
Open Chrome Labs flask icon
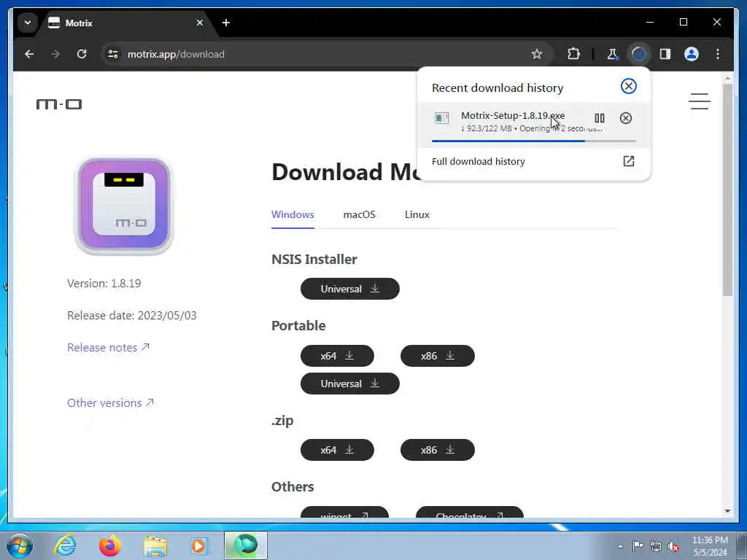click(612, 54)
